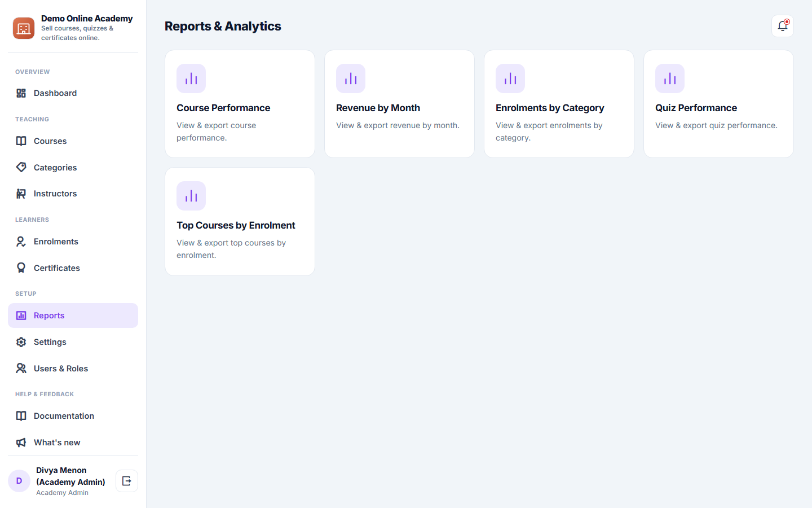
Task: Open the Enrolments by Category report title
Action: pyautogui.click(x=550, y=108)
